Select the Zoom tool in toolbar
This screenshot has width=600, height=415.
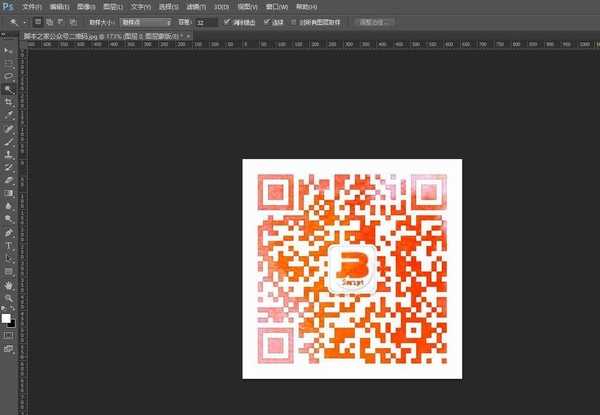coord(8,297)
